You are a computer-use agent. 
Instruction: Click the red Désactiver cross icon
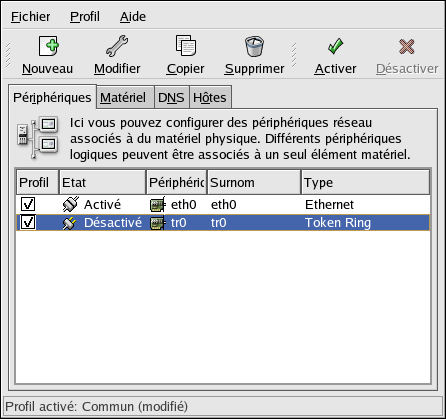[407, 46]
